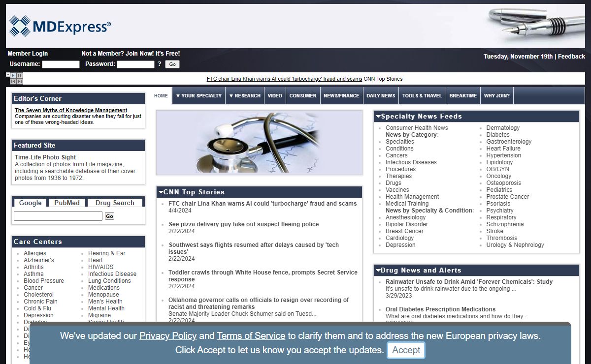Collapse the CNN Top Stories section
The height and width of the screenshot is (364, 591).
161,192
